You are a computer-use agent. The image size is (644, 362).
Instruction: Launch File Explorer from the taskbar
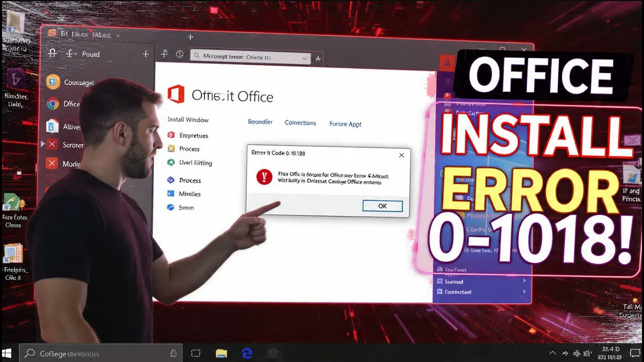221,353
